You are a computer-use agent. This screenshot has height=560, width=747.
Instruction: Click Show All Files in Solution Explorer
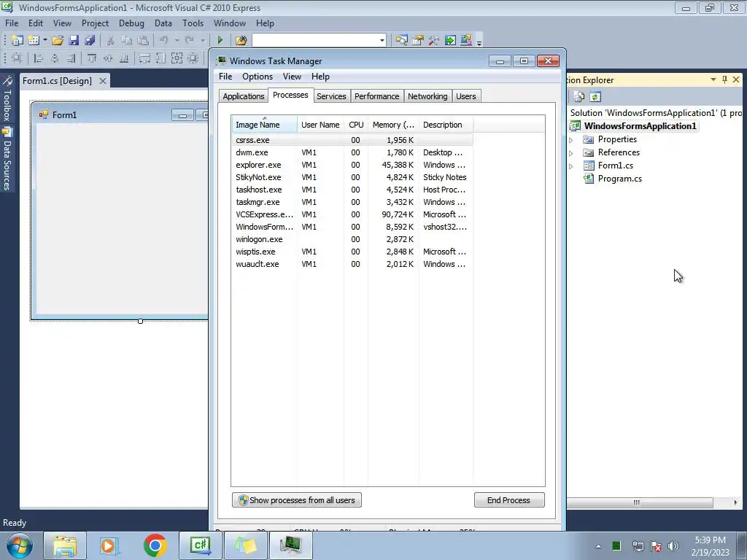[578, 97]
